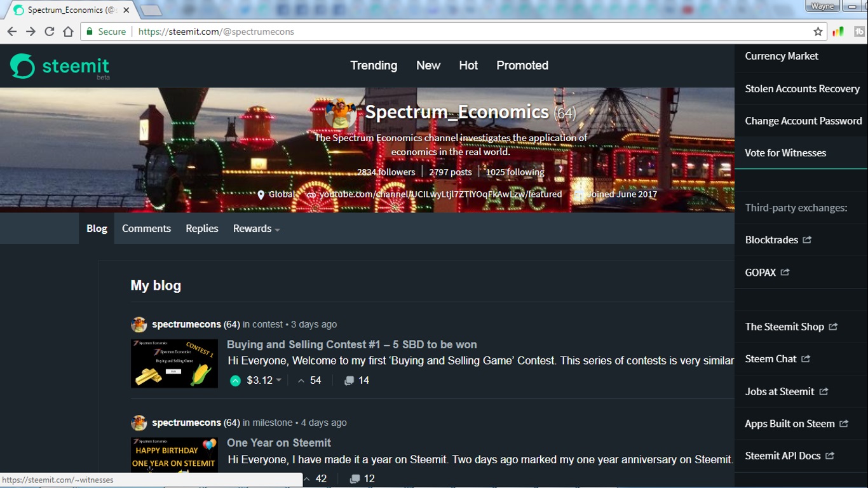Click the location pin icon beside Global
The image size is (868, 488).
pos(261,194)
